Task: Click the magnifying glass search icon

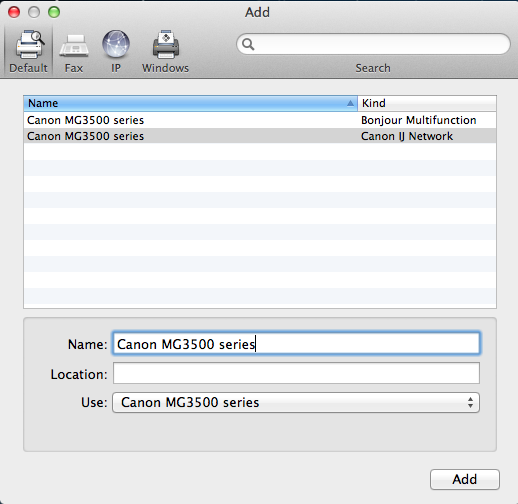Action: 248,44
